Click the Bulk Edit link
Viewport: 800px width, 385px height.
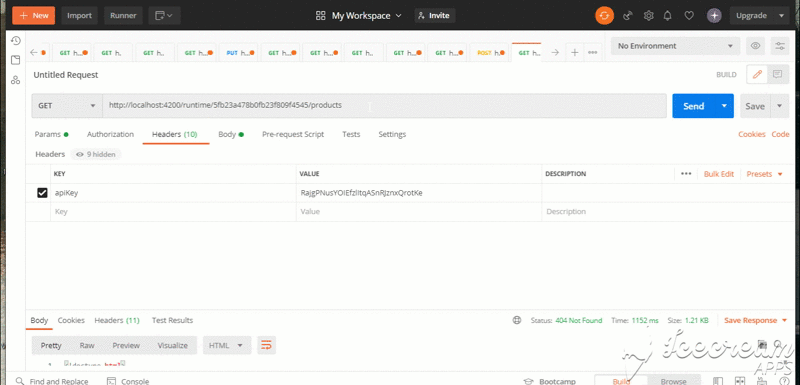pyautogui.click(x=718, y=174)
